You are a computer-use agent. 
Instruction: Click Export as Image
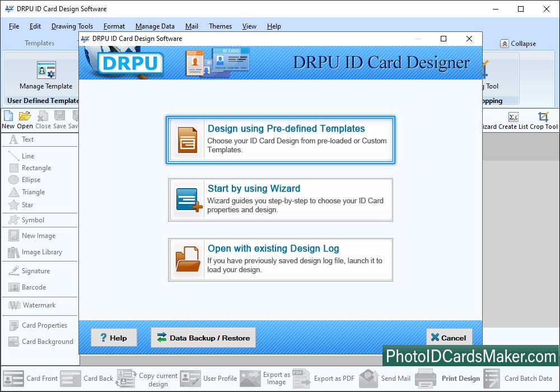click(265, 379)
